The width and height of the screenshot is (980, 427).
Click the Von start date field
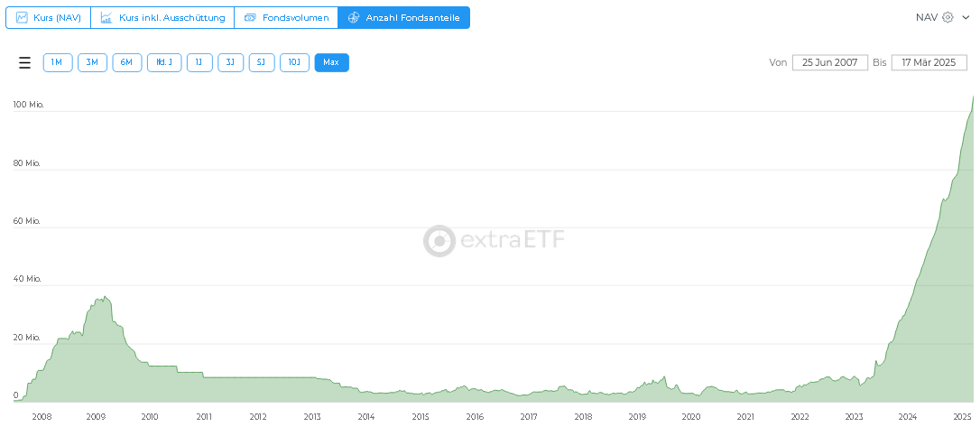pyautogui.click(x=829, y=62)
